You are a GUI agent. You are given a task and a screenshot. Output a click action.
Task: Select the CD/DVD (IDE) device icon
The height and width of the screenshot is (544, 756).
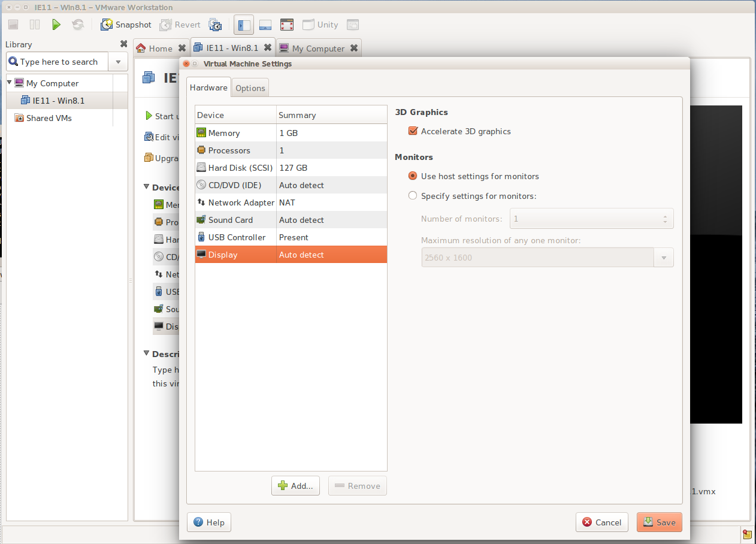point(201,185)
